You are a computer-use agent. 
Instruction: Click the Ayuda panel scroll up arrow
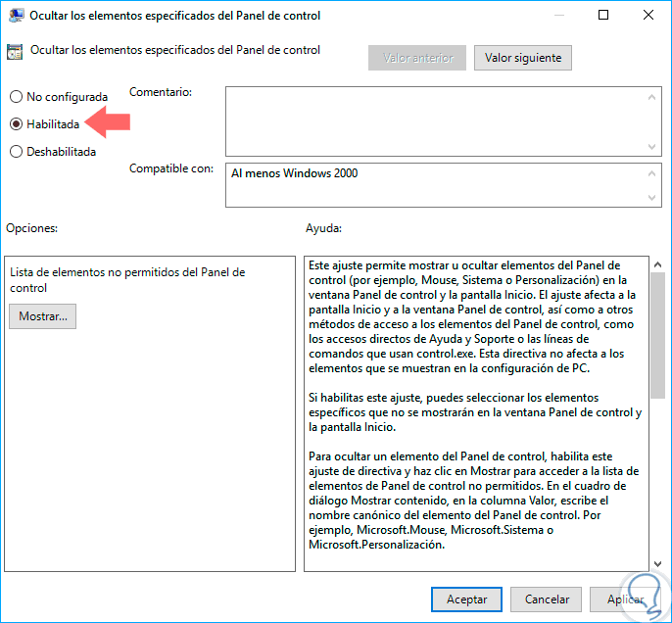coord(658,264)
